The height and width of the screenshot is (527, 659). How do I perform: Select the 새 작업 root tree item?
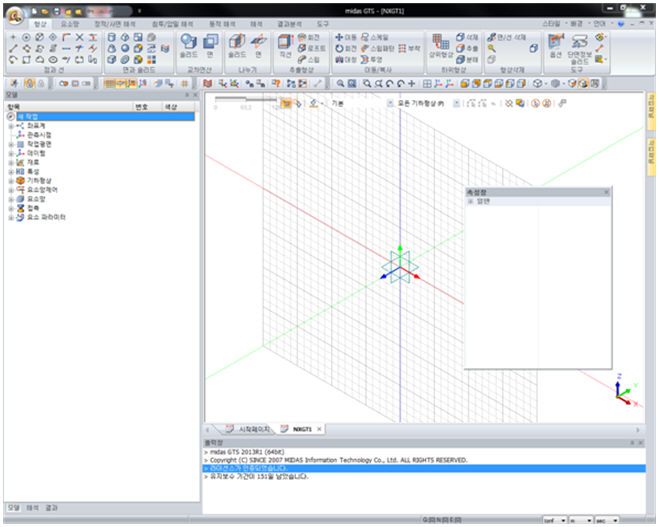(24, 117)
